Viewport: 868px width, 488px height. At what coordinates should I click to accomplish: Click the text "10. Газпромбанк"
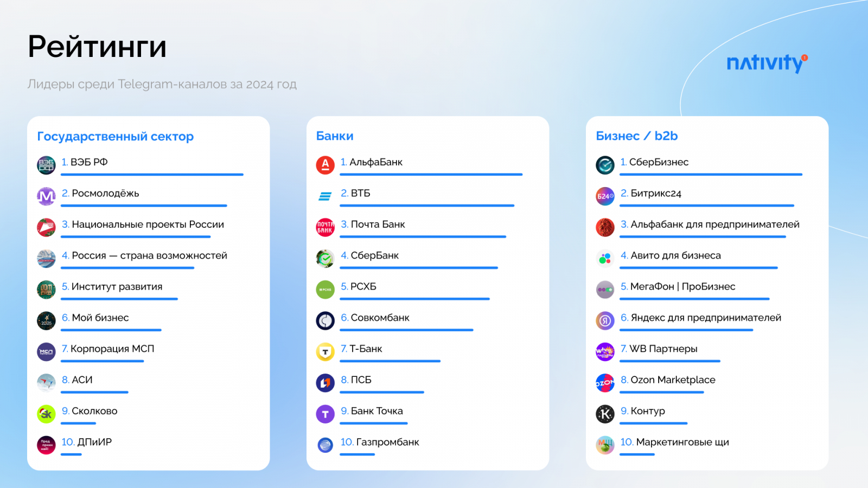pos(380,442)
